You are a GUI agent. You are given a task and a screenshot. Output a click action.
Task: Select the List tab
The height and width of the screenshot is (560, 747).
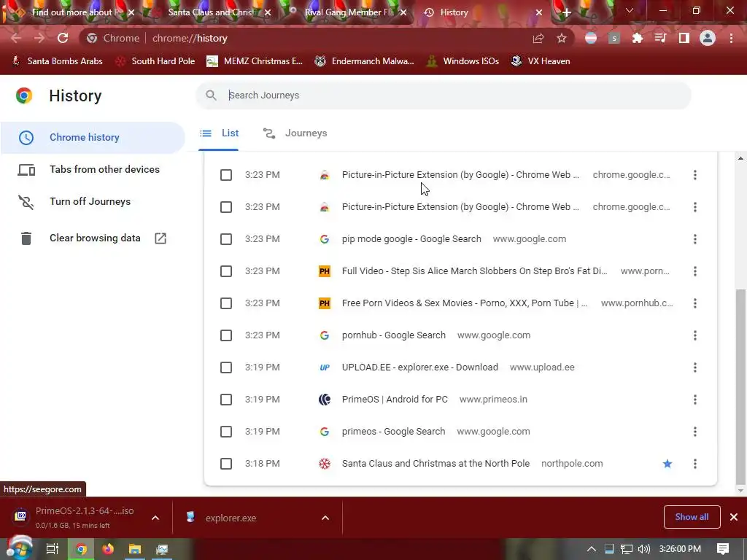219,133
